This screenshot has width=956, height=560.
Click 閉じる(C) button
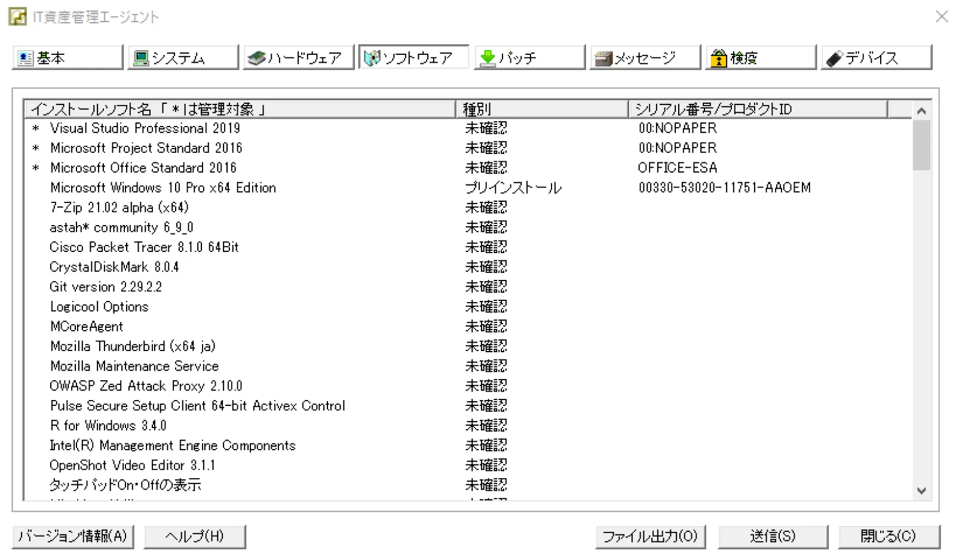889,536
